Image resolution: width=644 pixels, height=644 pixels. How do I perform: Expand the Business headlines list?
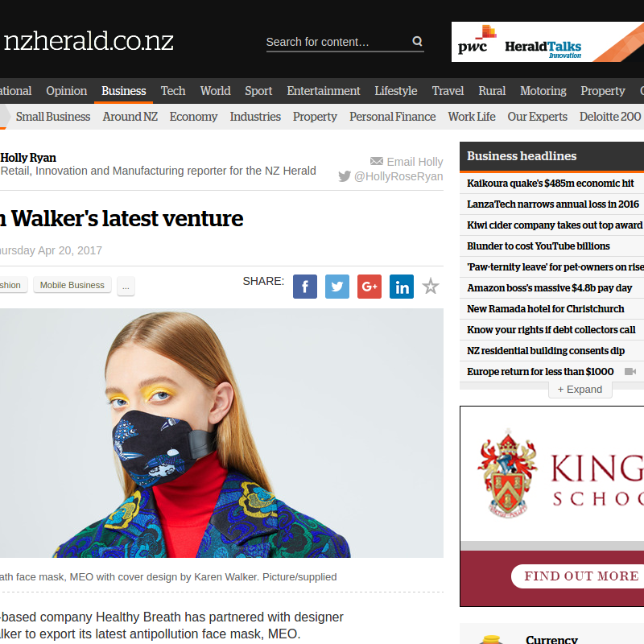(x=580, y=390)
